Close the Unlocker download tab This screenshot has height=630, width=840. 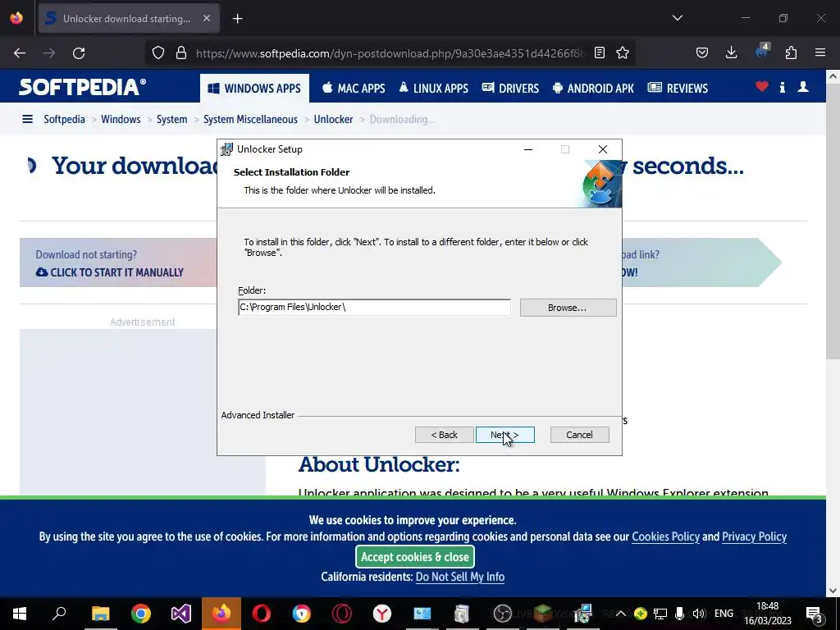click(x=206, y=18)
